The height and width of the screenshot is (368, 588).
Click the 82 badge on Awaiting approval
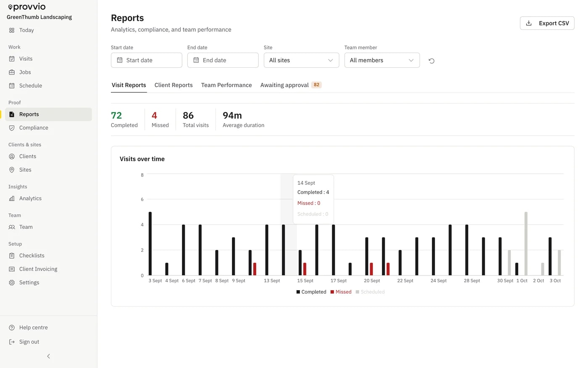click(316, 85)
